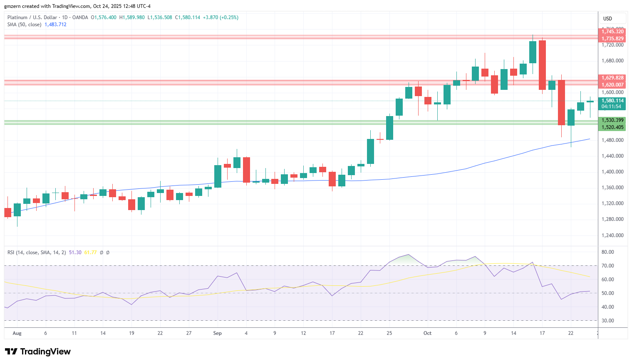Click the 30.00 RSI scale label
632x364 pixels.
[607, 321]
